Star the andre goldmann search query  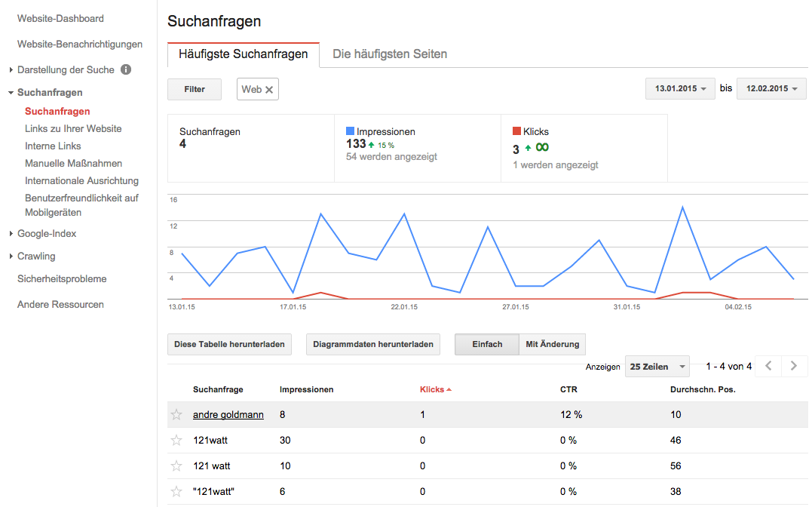click(x=176, y=414)
